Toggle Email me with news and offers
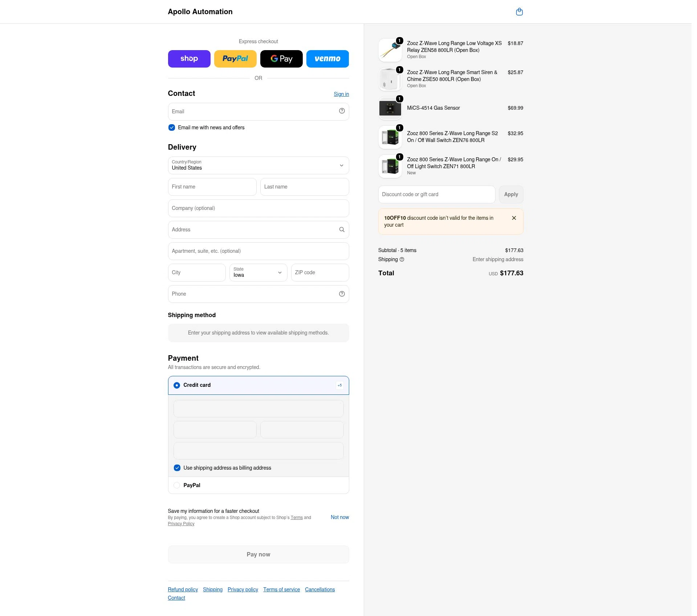The image size is (697, 616). tap(172, 127)
